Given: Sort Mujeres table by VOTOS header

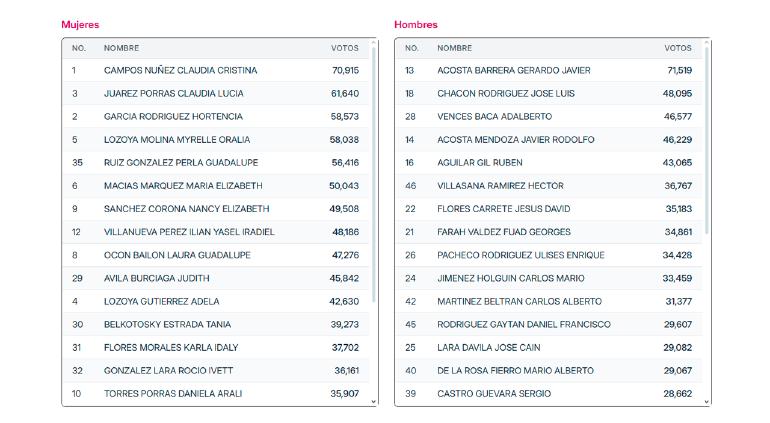Looking at the screenshot, I should tap(344, 48).
